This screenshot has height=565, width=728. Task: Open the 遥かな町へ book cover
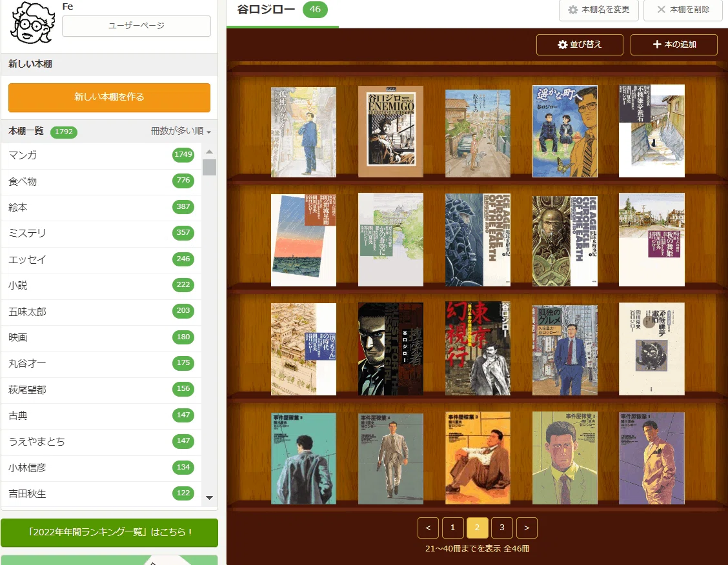565,132
